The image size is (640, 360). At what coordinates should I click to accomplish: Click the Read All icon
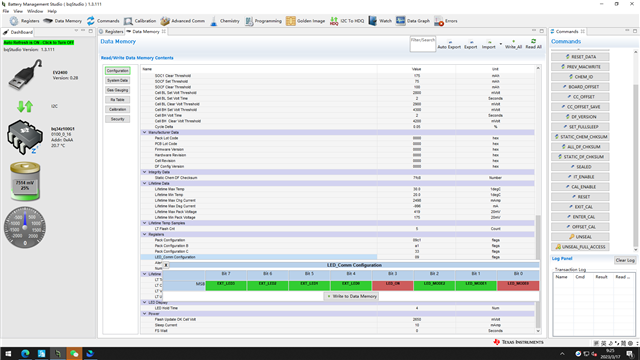[x=533, y=44]
